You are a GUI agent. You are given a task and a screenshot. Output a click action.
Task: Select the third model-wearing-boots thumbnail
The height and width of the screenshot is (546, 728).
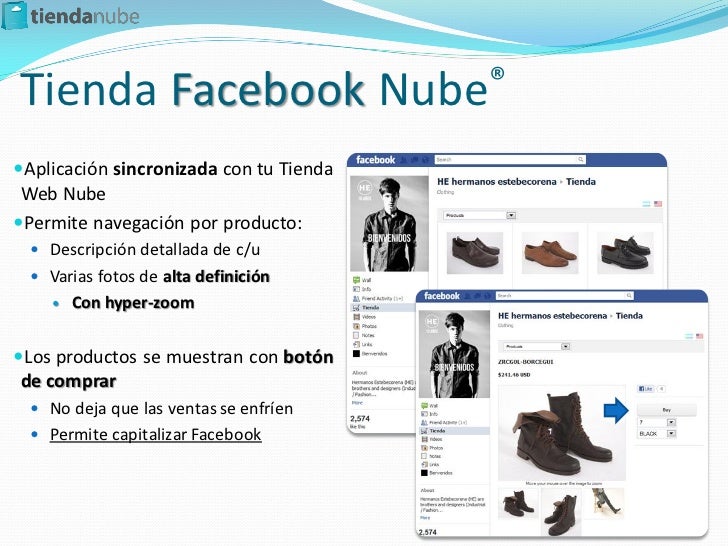[x=605, y=502]
